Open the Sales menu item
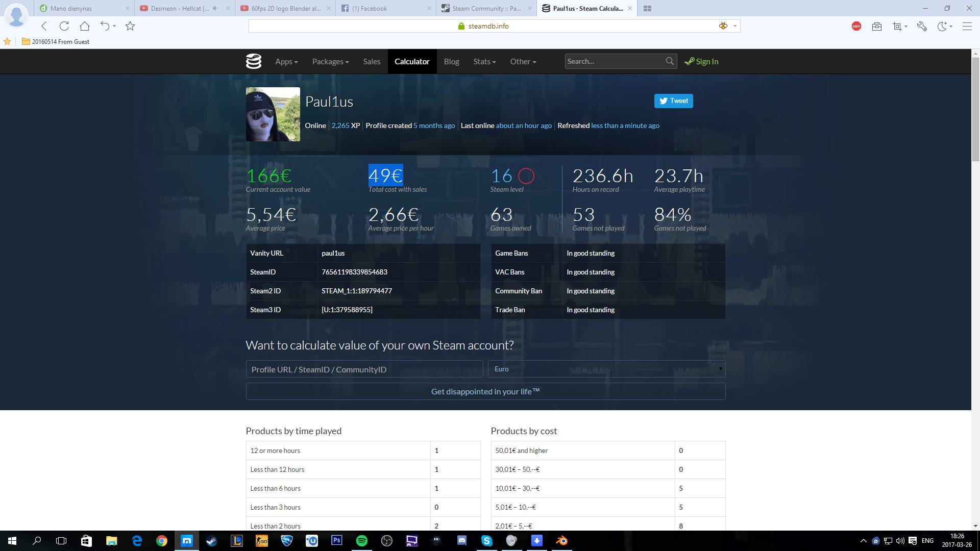 click(372, 61)
